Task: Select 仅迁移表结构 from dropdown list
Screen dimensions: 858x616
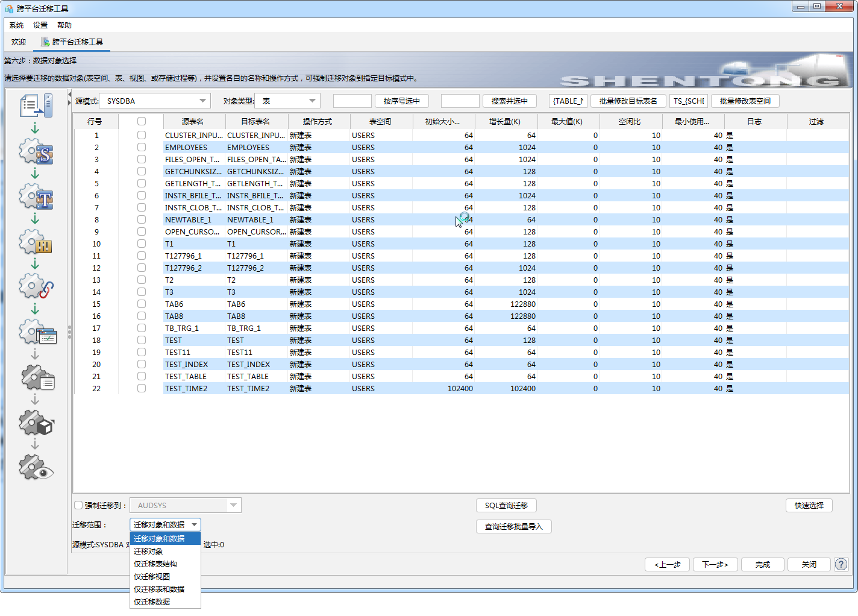Action: (x=155, y=564)
